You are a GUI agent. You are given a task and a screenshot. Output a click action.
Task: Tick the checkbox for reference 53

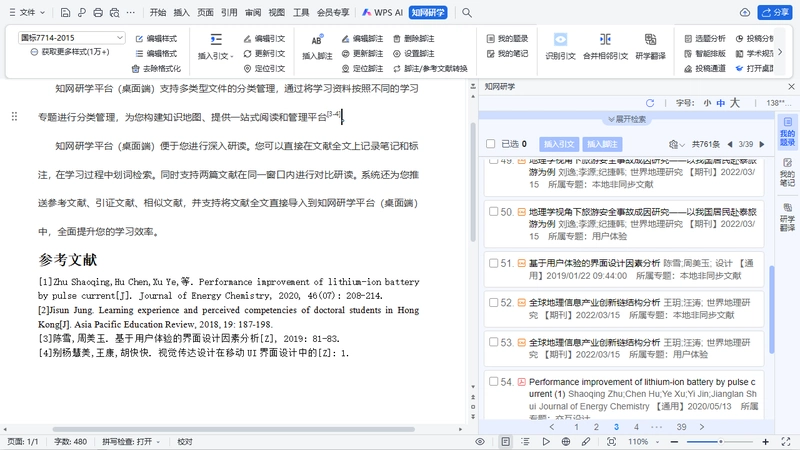pyautogui.click(x=493, y=342)
